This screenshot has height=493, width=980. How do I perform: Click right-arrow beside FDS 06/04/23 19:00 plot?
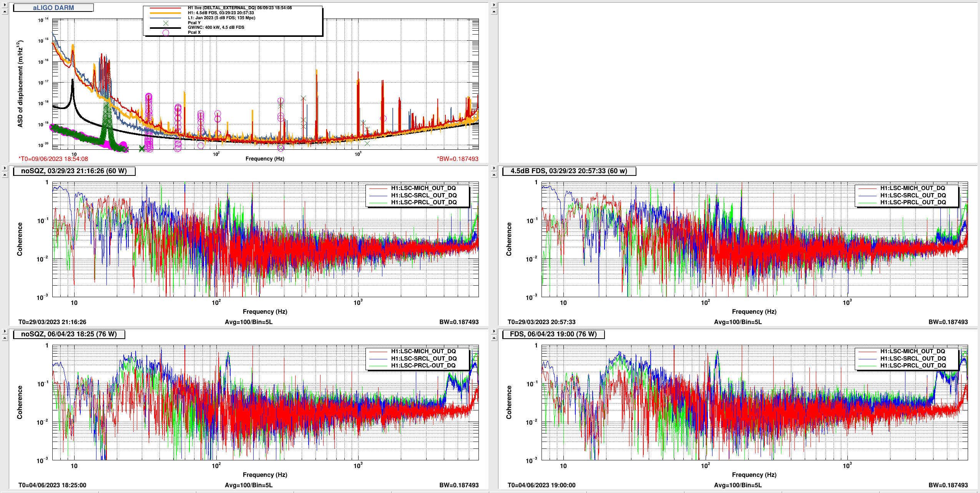[494, 331]
